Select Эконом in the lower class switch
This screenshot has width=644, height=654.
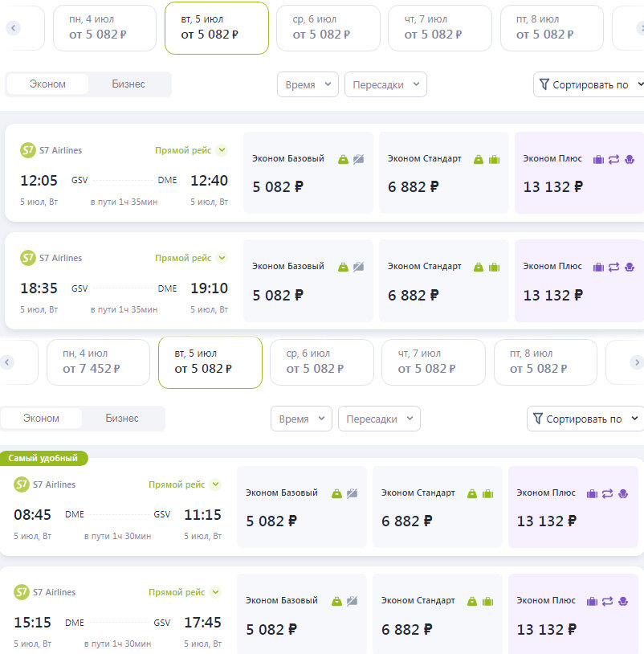click(41, 419)
